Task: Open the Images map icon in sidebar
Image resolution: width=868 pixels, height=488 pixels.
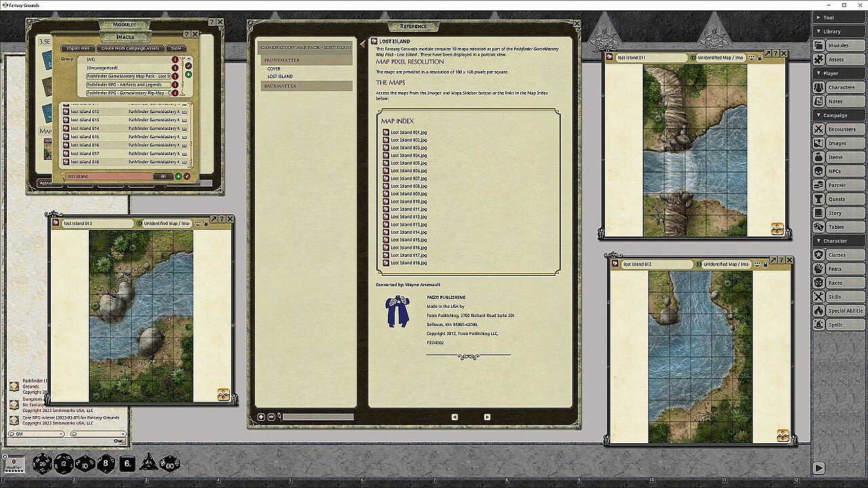Action: [818, 143]
